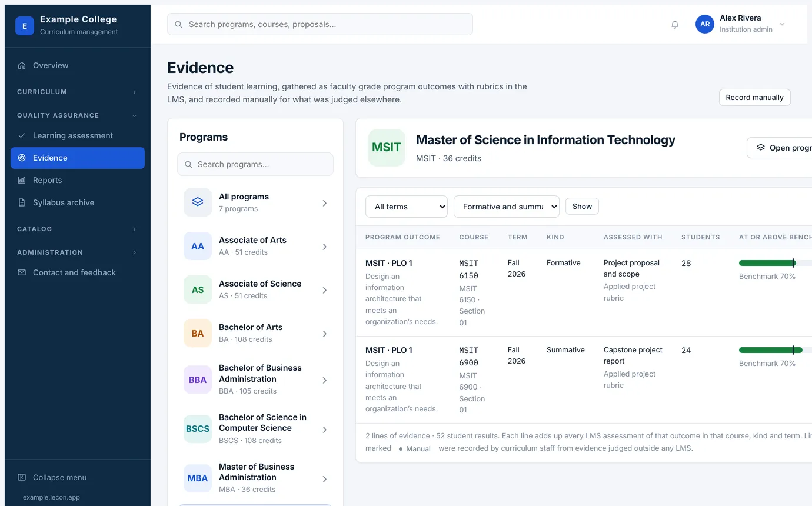Open the user account dropdown chevron
Image resolution: width=812 pixels, height=506 pixels.
(x=782, y=24)
